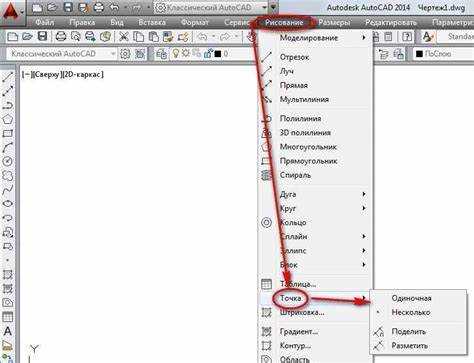This screenshot has width=474, height=363.
Task: Open the ПоСлою color dropdown
Action: coord(443,54)
